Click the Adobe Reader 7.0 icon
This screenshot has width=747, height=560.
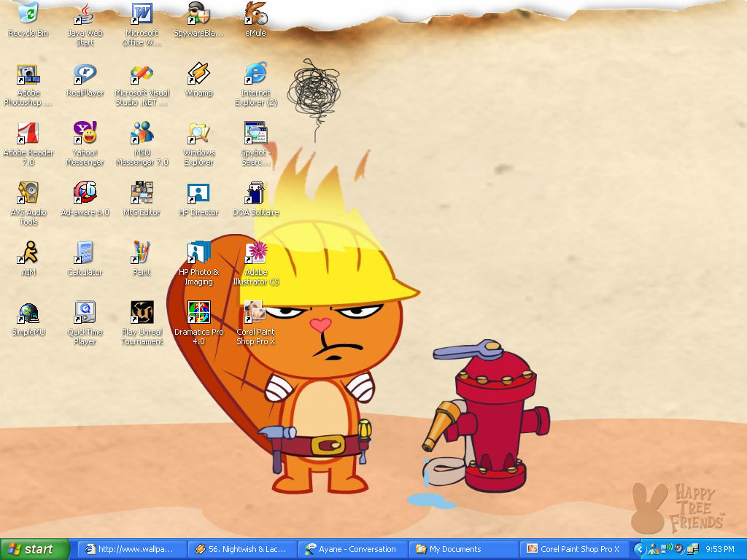click(28, 144)
